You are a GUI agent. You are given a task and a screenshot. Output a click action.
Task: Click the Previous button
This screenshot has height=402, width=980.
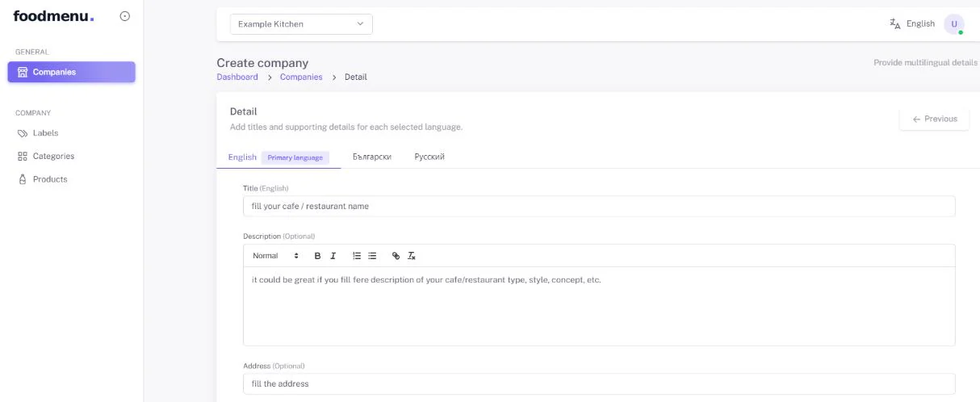[935, 119]
